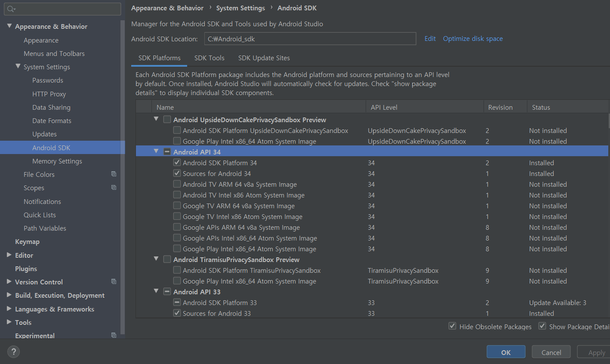Open the Passwords settings page

click(x=48, y=80)
